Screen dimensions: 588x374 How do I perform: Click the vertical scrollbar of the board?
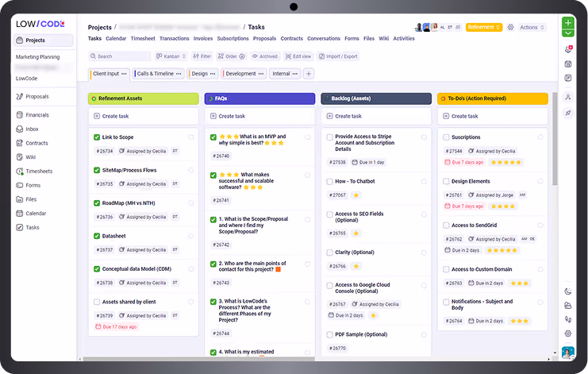555,139
